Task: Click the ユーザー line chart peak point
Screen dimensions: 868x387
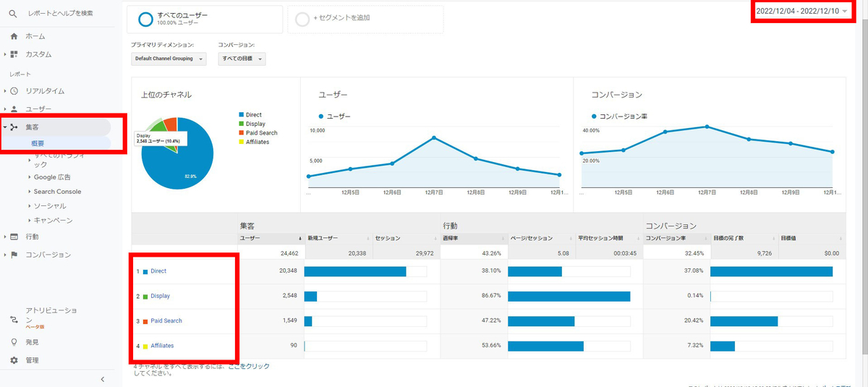Action: (434, 137)
